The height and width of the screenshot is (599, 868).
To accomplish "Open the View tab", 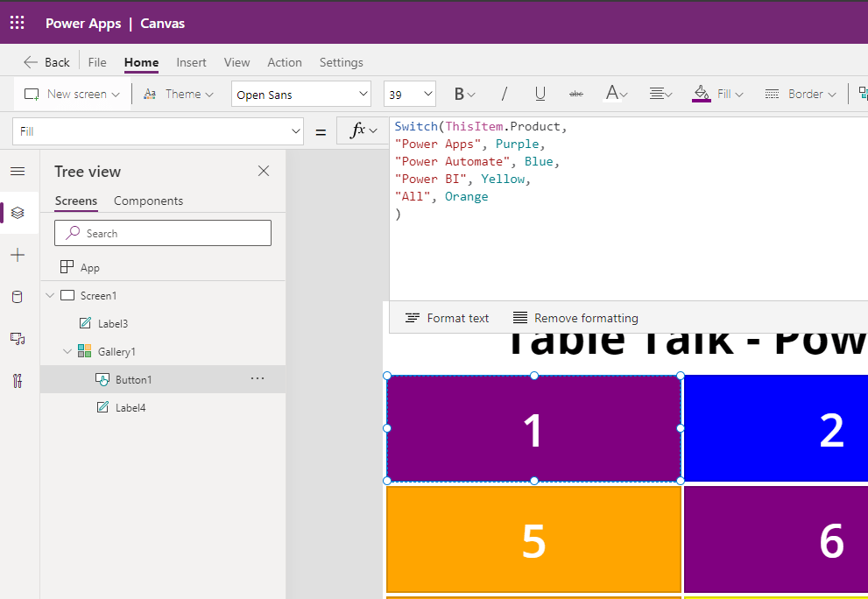I will tap(237, 62).
